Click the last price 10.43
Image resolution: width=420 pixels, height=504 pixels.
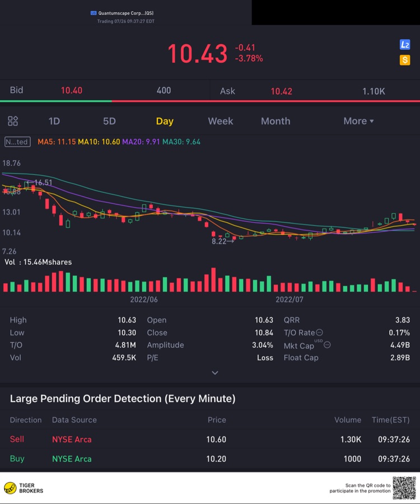click(197, 53)
